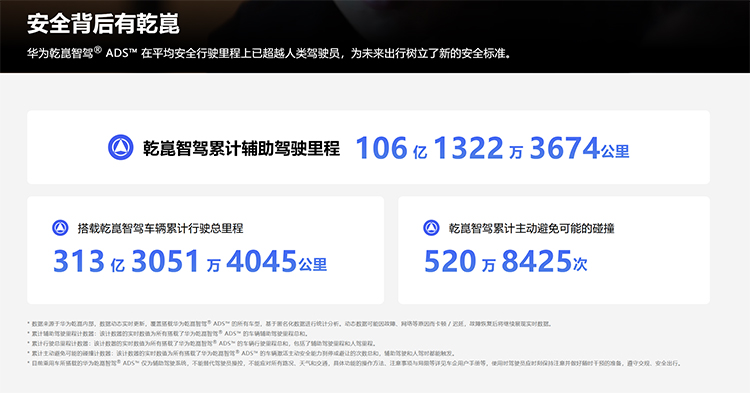Click the icon beside 搭载乾崑智驾车辆累计行驶总里程
This screenshot has height=393, width=750.
(x=60, y=228)
